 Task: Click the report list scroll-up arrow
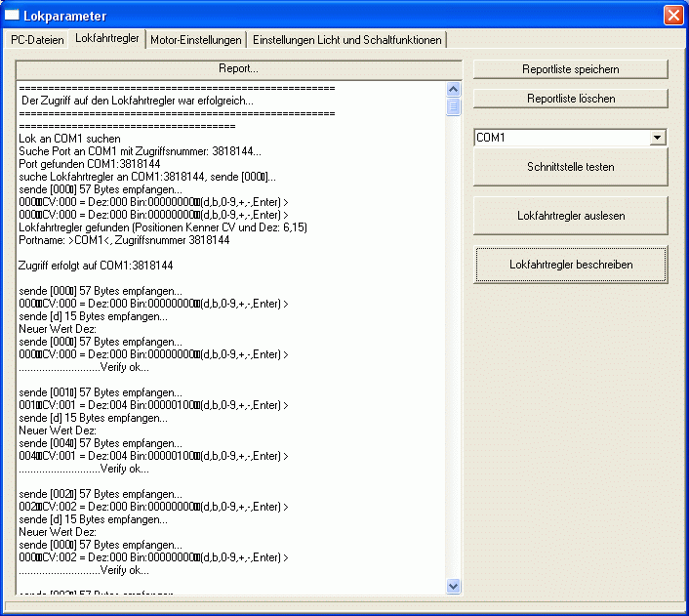(454, 89)
